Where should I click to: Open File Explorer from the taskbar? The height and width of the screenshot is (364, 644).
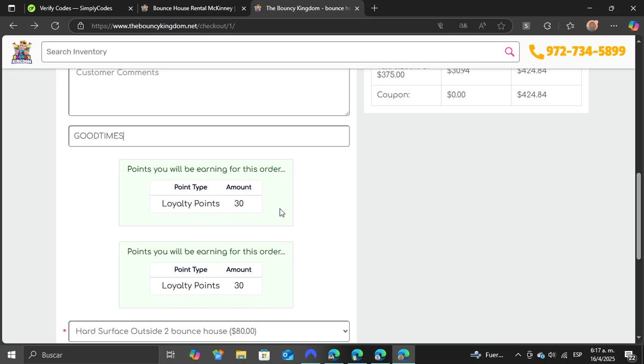coord(241,355)
